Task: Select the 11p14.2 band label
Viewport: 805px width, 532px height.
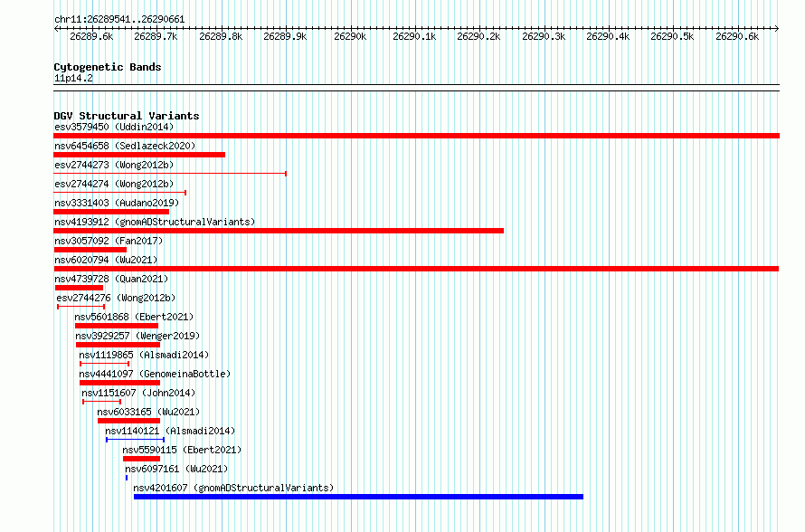Action: point(73,78)
